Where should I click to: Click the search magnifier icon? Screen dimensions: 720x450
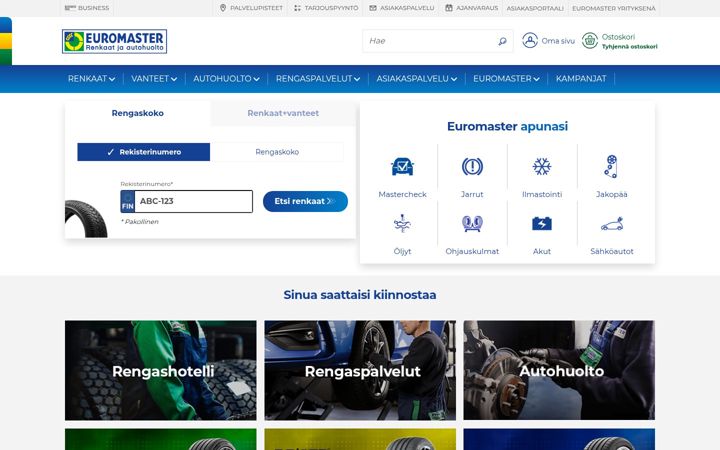[502, 41]
